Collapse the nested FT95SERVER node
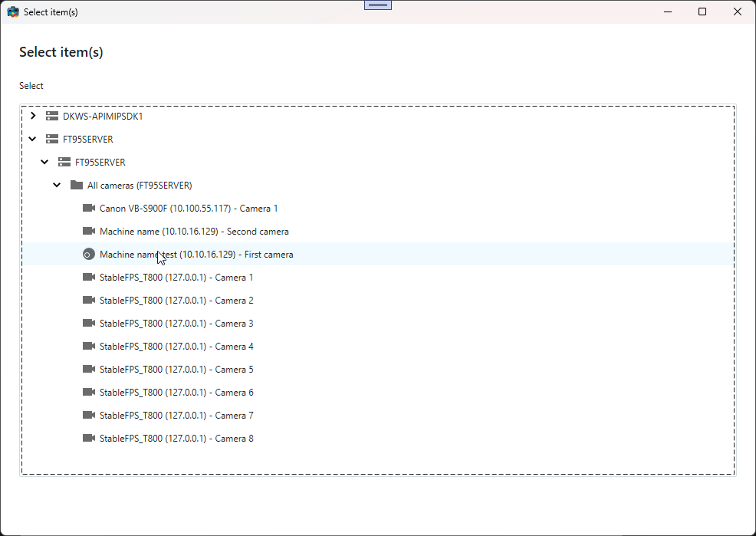This screenshot has height=536, width=756. tap(44, 162)
